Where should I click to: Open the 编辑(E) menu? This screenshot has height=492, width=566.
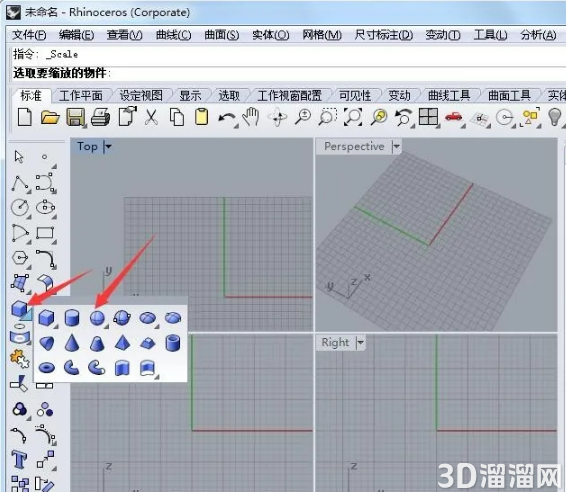tap(77, 35)
